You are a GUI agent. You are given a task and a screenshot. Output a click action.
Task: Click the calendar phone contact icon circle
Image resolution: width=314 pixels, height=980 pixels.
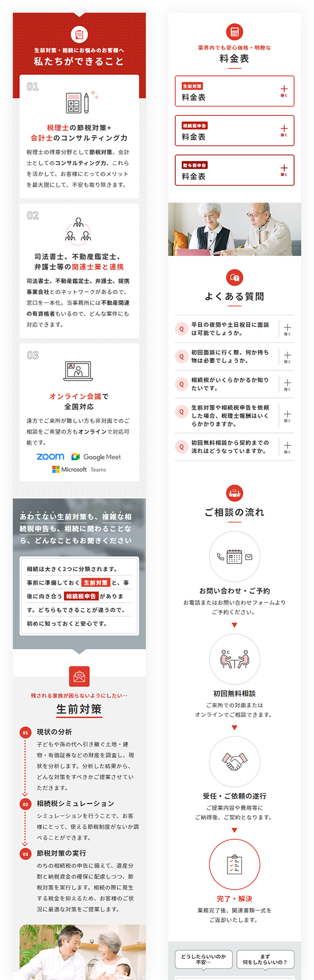pyautogui.click(x=235, y=557)
